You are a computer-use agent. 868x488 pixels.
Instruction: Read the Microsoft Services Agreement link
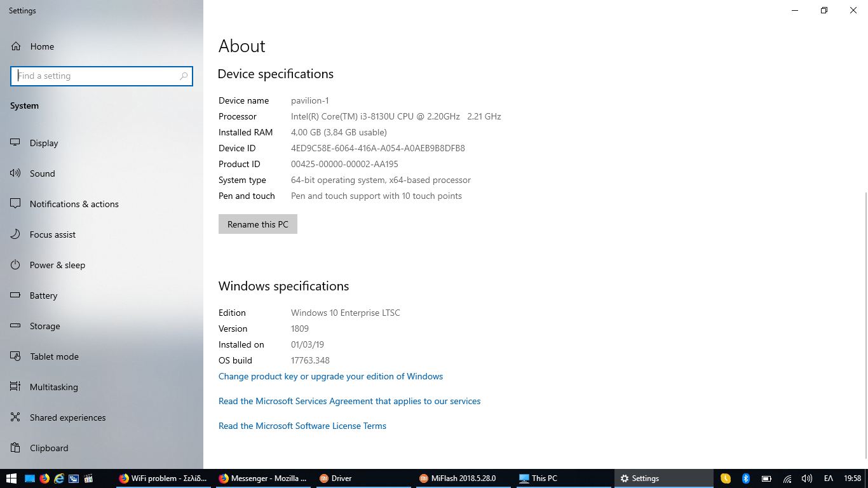coord(349,401)
